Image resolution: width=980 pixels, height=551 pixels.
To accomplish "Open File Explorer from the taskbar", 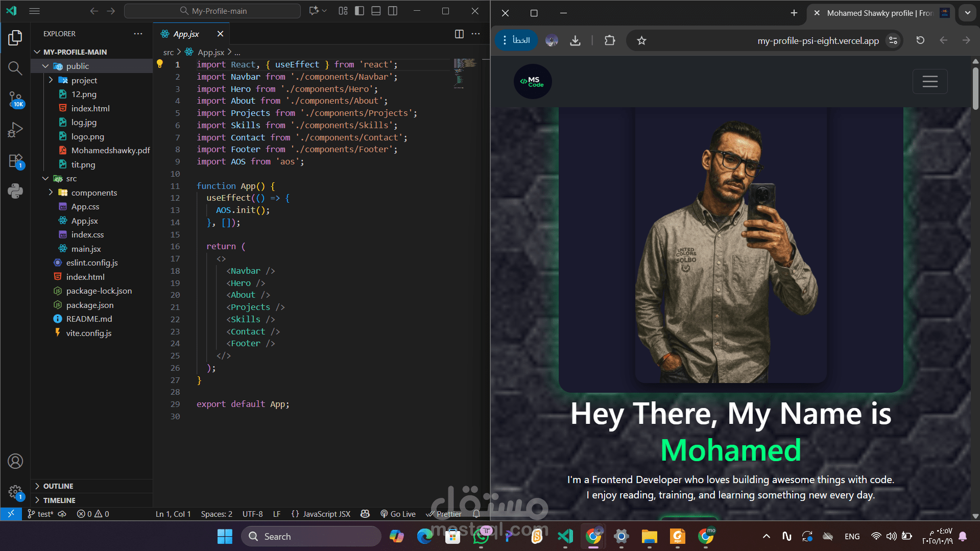I will [649, 536].
